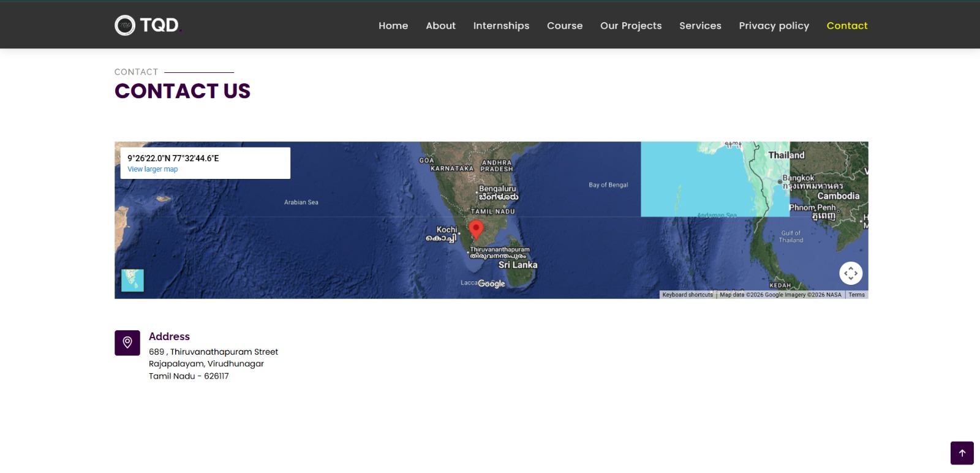Open Our Projects page

[x=631, y=26]
